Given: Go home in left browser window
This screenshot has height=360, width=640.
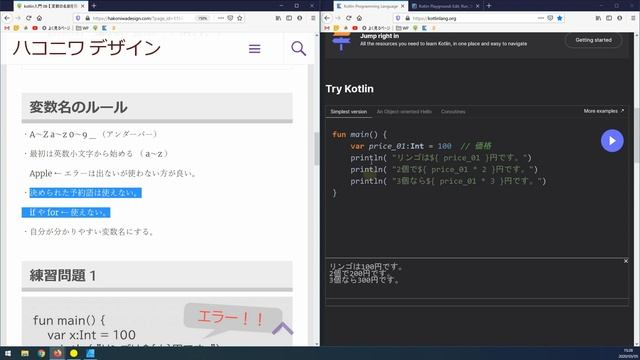Looking at the screenshot, I should [x=39, y=18].
